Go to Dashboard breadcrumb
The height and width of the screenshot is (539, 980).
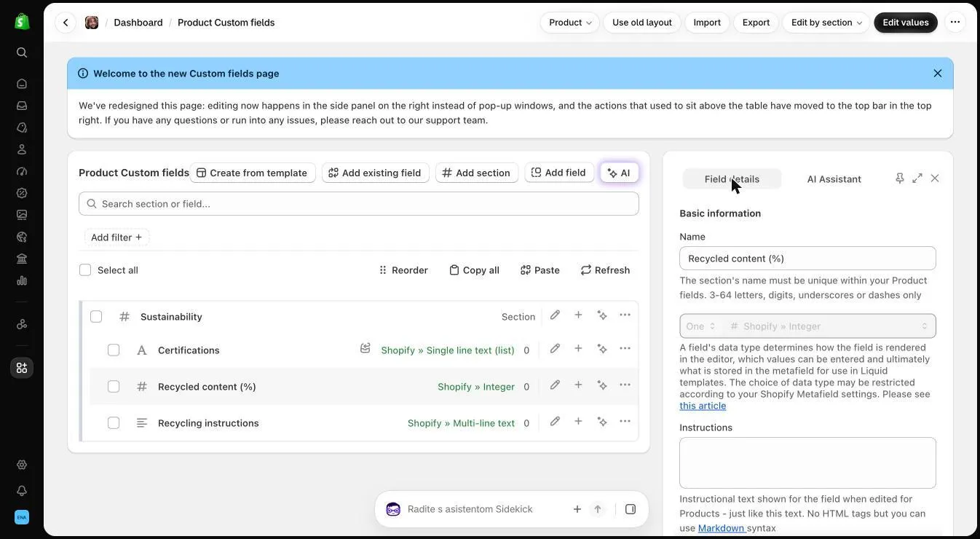[138, 23]
